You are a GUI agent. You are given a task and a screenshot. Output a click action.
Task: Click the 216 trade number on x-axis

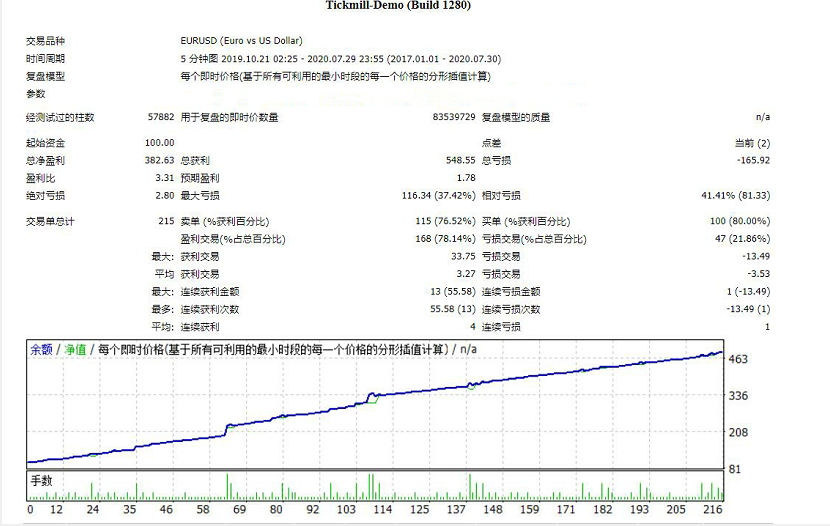point(712,509)
